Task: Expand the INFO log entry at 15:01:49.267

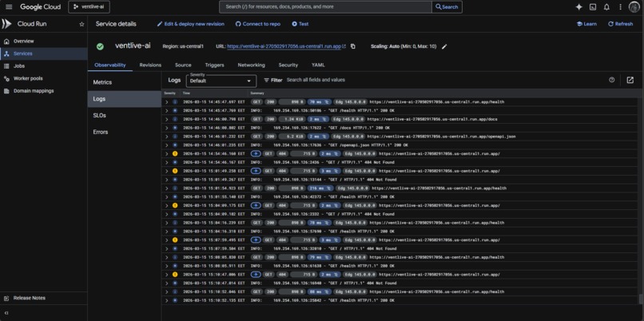Action: (167, 180)
